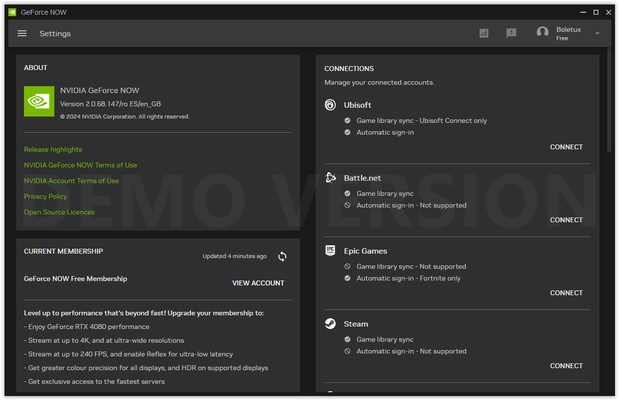
Task: Click 'Get greater colour precision' line
Action: tap(146, 368)
